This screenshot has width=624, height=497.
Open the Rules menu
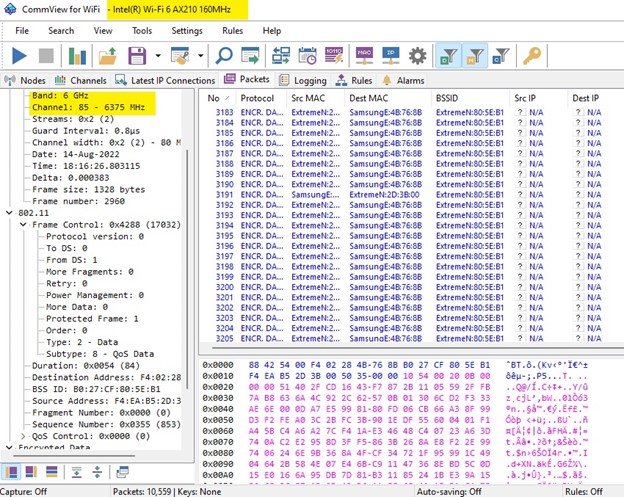click(x=232, y=31)
